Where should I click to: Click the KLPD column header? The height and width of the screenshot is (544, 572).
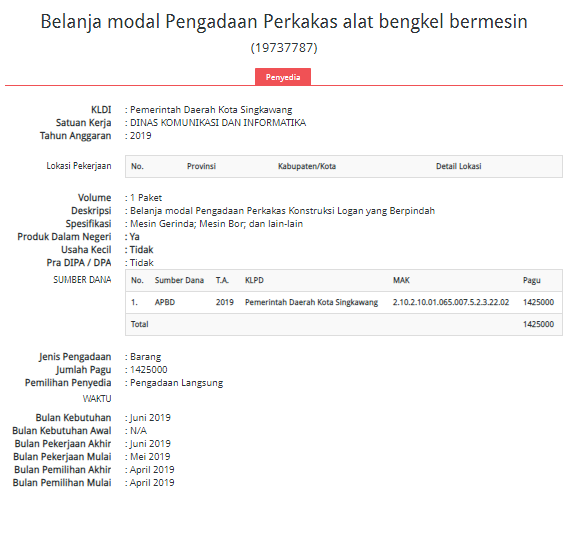point(254,280)
